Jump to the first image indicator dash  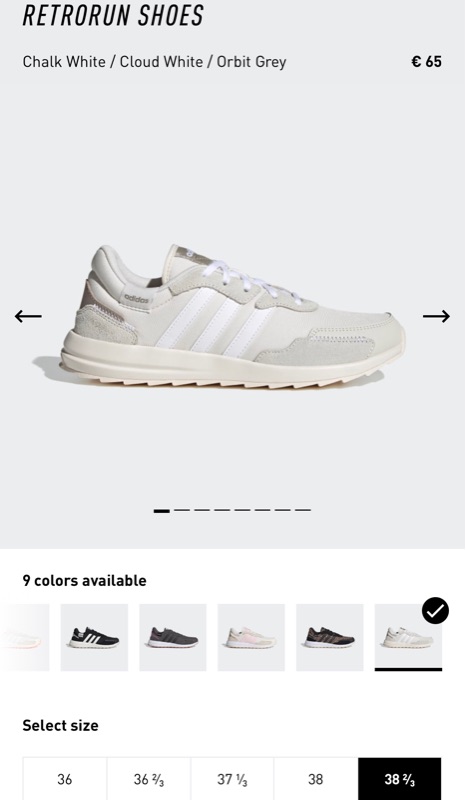pyautogui.click(x=161, y=510)
